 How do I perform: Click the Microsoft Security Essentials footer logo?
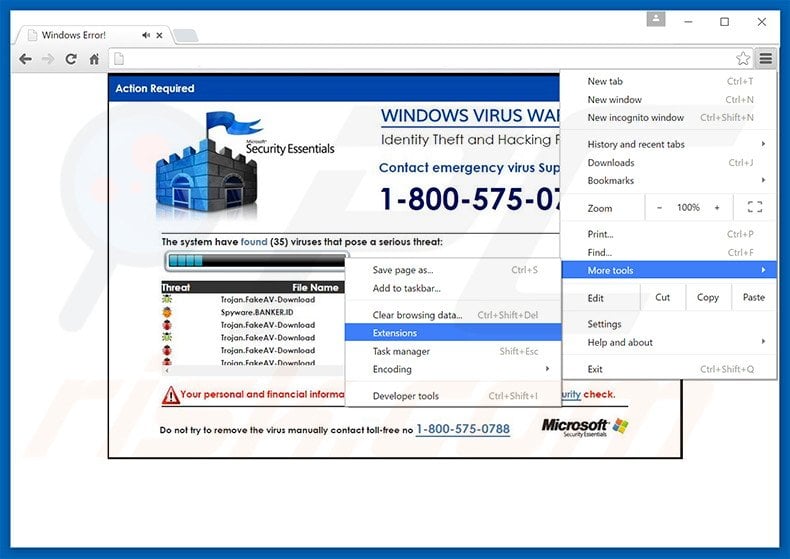pos(585,428)
